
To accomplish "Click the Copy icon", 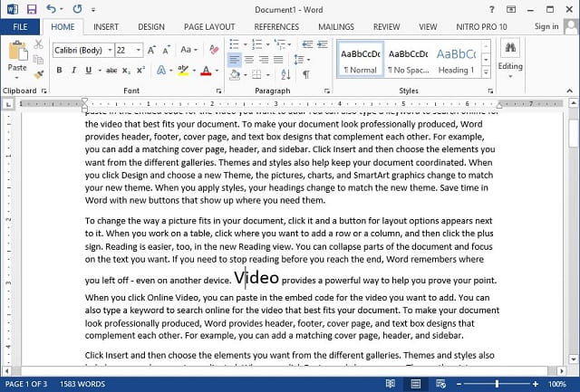I will 38,59.
